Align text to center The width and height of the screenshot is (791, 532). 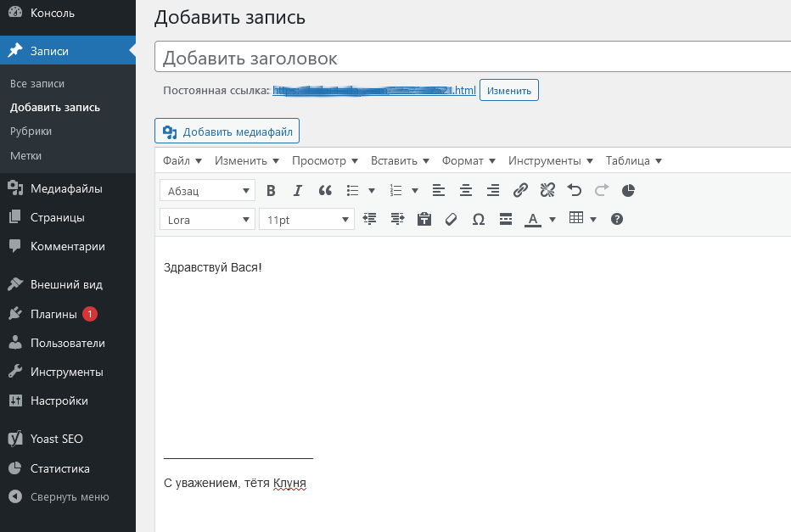coord(466,191)
